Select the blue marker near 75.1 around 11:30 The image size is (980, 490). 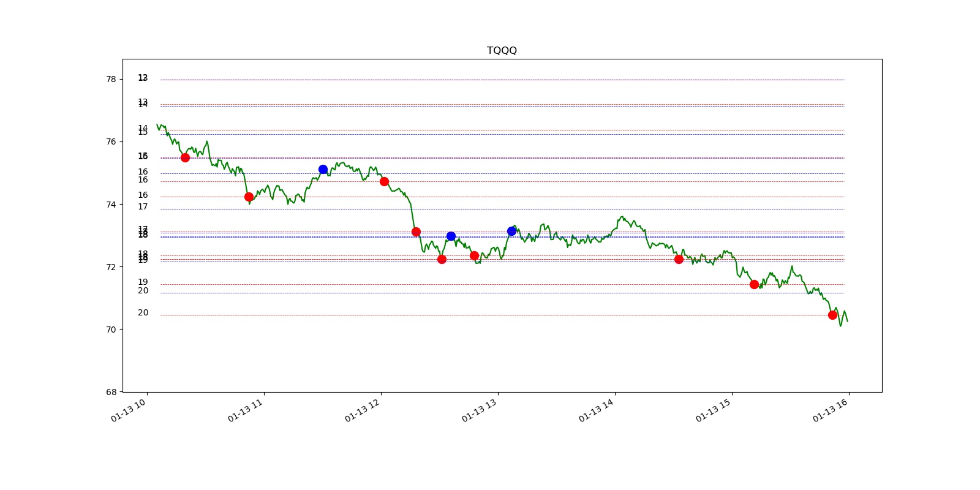(x=323, y=169)
